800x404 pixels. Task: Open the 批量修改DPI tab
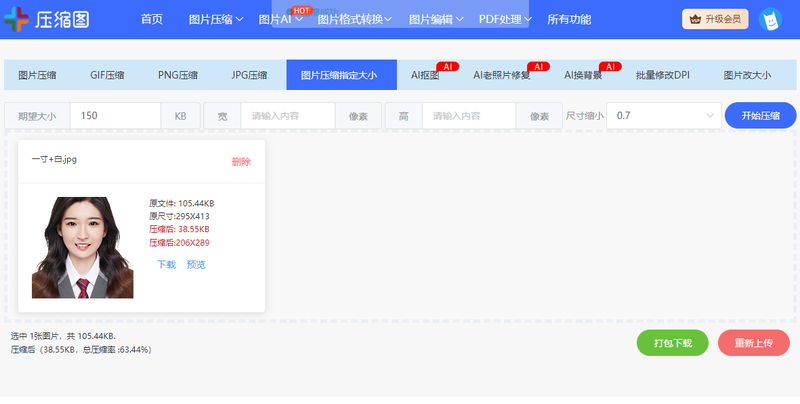click(x=663, y=75)
